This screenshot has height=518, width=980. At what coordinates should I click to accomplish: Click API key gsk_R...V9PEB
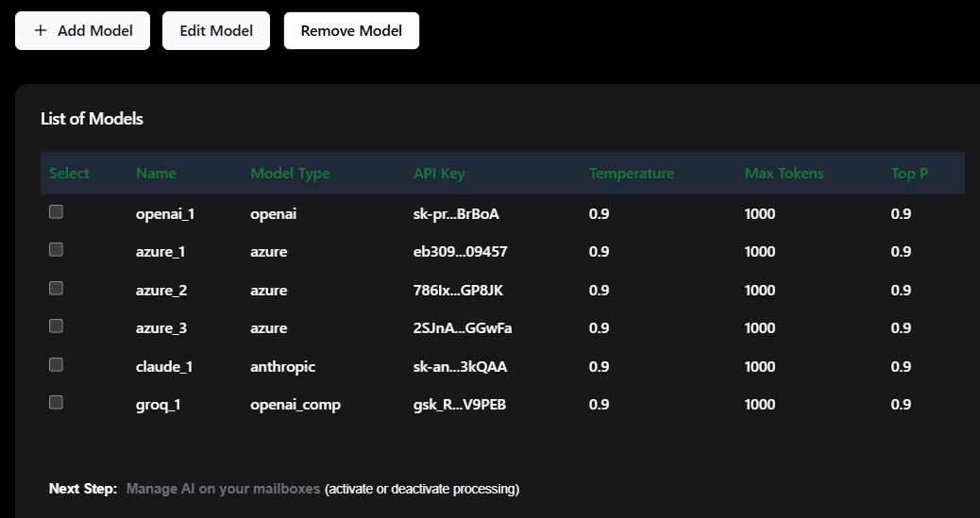(460, 404)
